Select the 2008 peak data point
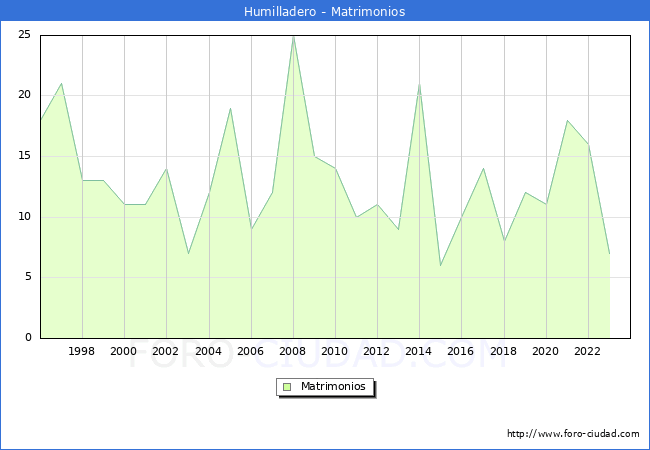The height and width of the screenshot is (450, 650). [293, 36]
